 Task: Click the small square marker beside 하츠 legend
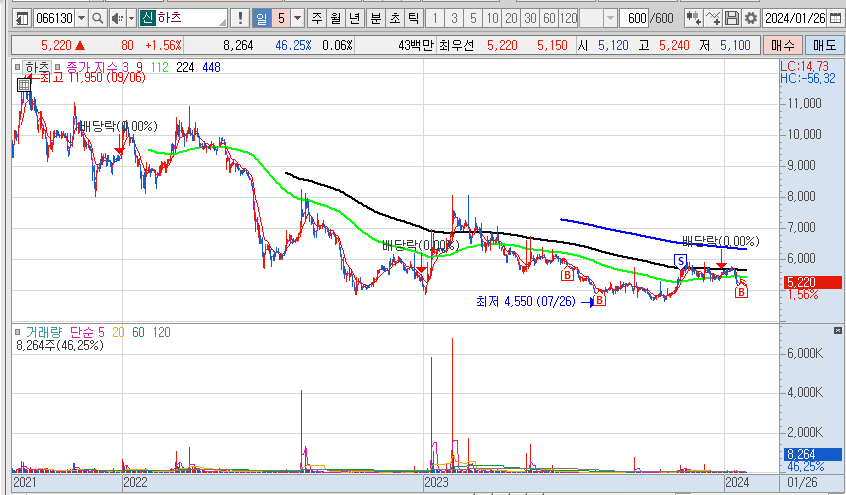click(x=17, y=67)
